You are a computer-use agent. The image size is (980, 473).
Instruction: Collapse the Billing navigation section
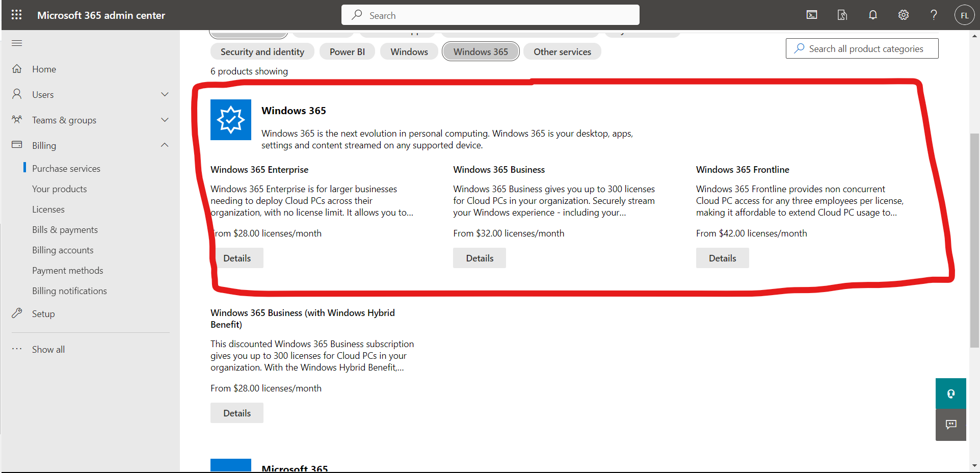click(x=164, y=145)
